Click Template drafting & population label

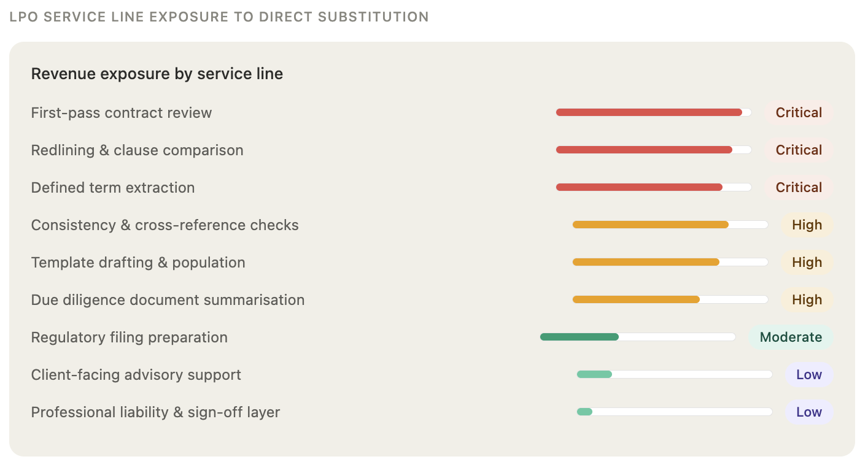tap(138, 263)
